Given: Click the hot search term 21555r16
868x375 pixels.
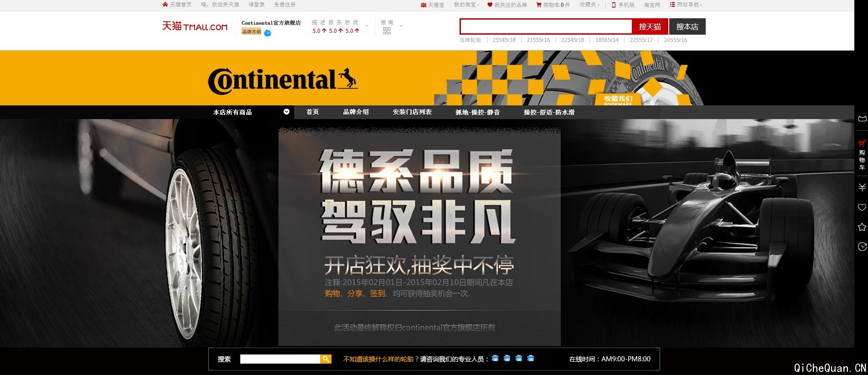Looking at the screenshot, I should click(x=538, y=40).
